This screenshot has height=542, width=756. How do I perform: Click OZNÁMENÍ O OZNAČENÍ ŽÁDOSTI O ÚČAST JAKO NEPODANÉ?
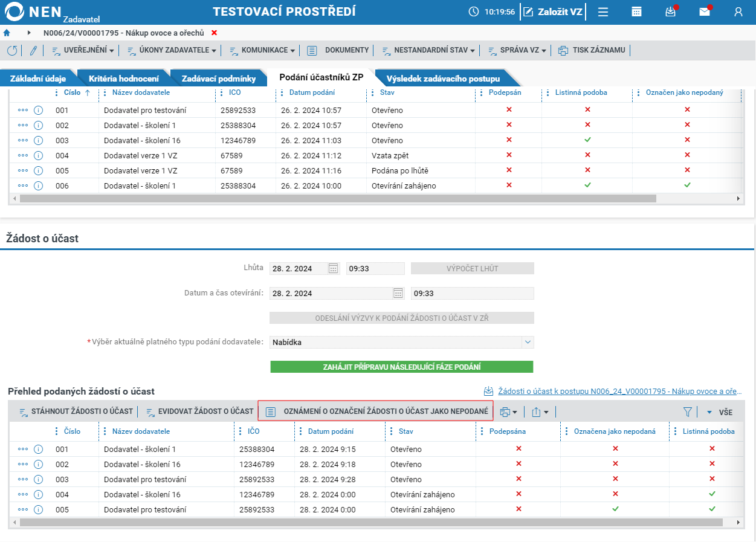click(x=376, y=411)
